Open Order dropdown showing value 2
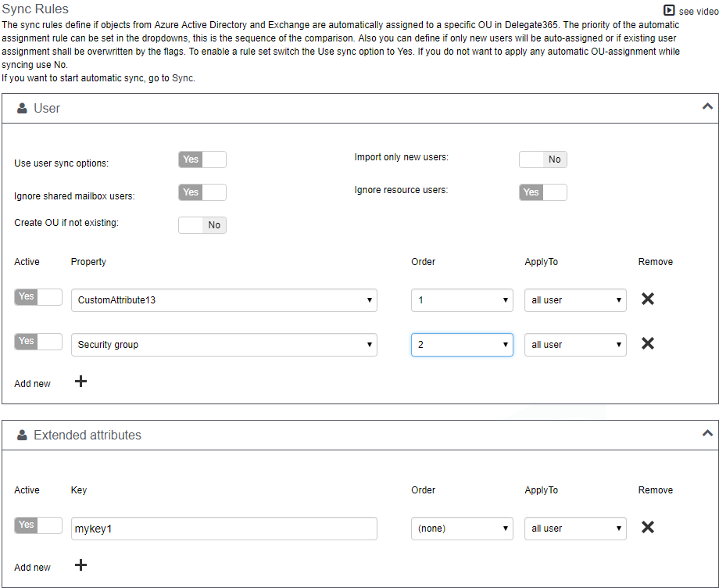 click(462, 345)
